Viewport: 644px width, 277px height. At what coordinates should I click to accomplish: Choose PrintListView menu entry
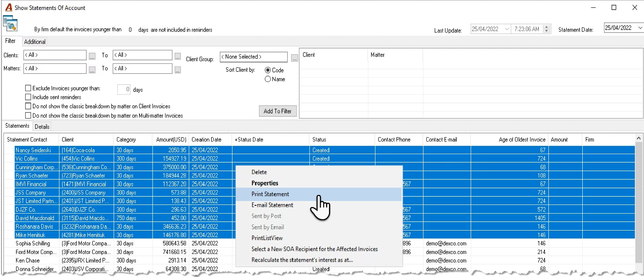[x=319, y=238]
